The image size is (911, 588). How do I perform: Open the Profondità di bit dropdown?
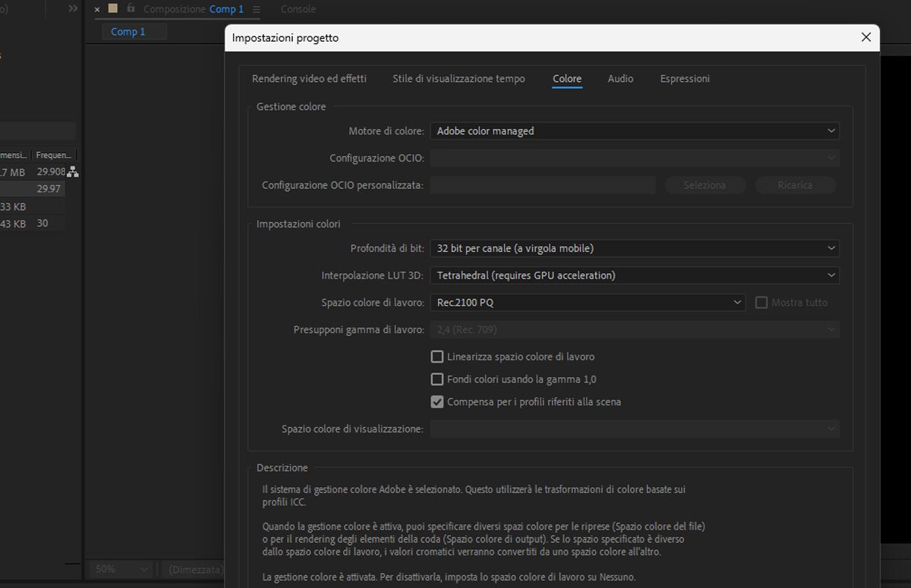coord(635,248)
